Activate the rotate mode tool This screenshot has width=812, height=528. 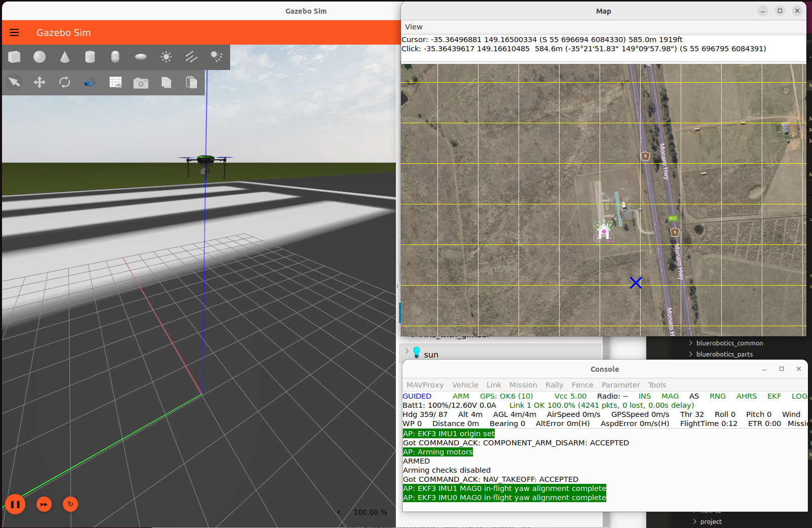coord(65,82)
